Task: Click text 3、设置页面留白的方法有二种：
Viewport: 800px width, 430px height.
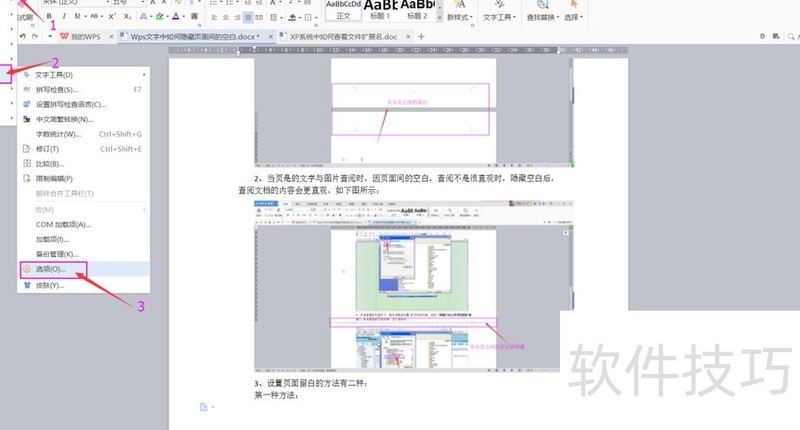Action: coord(311,383)
